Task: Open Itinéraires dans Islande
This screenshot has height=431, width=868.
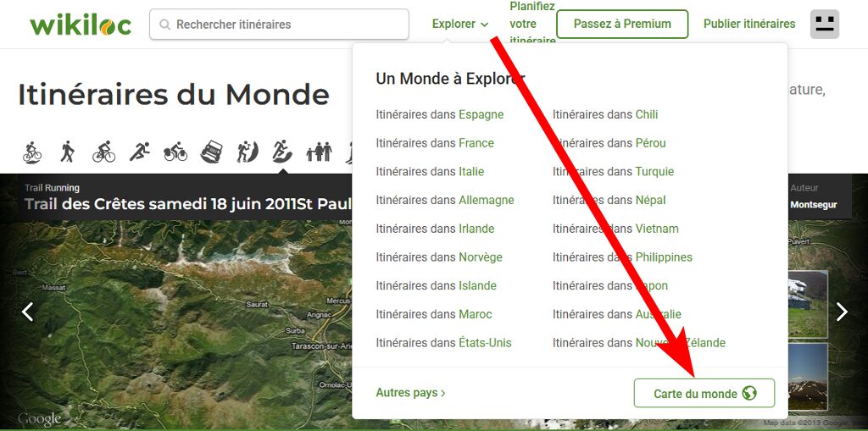Action: [437, 286]
